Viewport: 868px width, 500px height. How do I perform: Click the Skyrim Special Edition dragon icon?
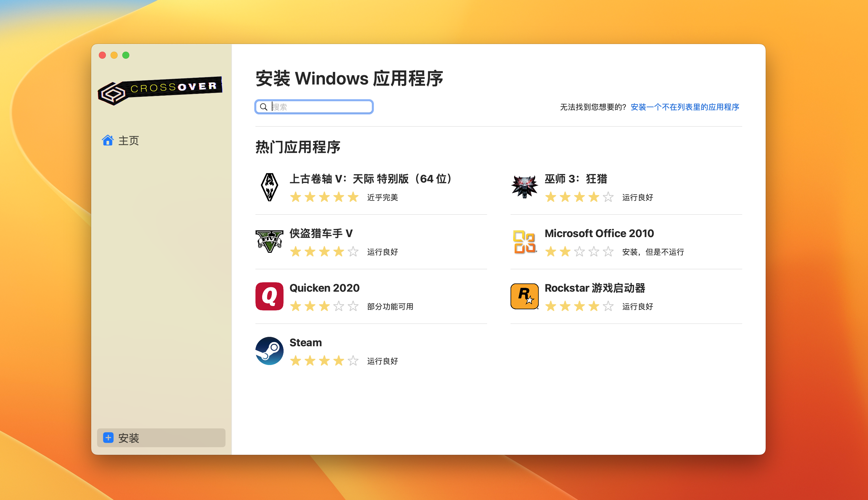tap(269, 187)
